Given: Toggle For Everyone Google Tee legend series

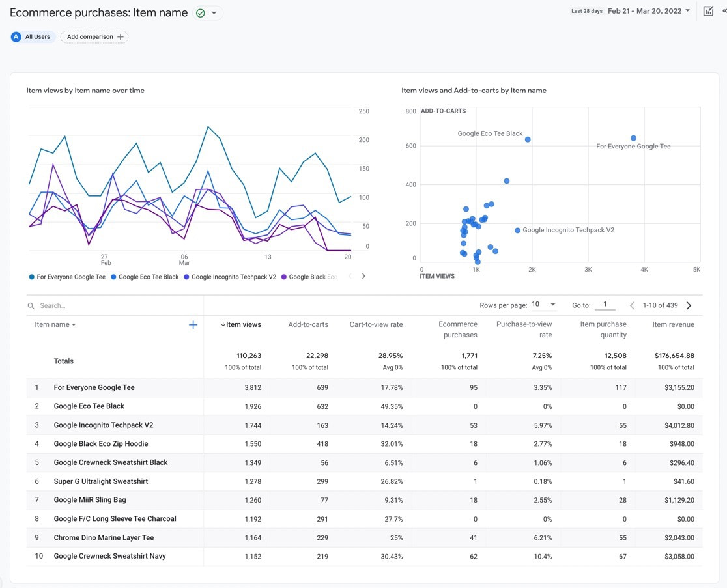Looking at the screenshot, I should [67, 277].
